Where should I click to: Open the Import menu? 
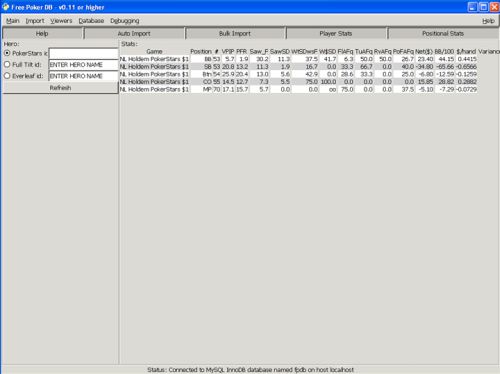[35, 21]
